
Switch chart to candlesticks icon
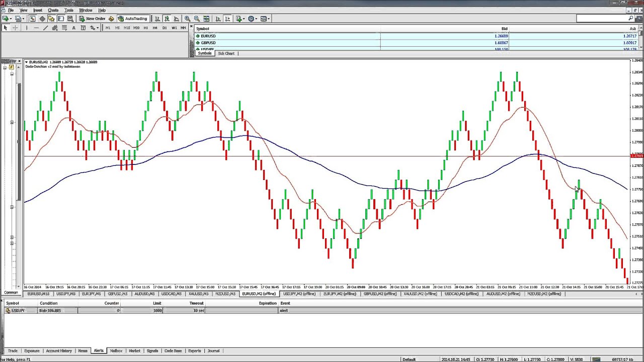pyautogui.click(x=167, y=19)
